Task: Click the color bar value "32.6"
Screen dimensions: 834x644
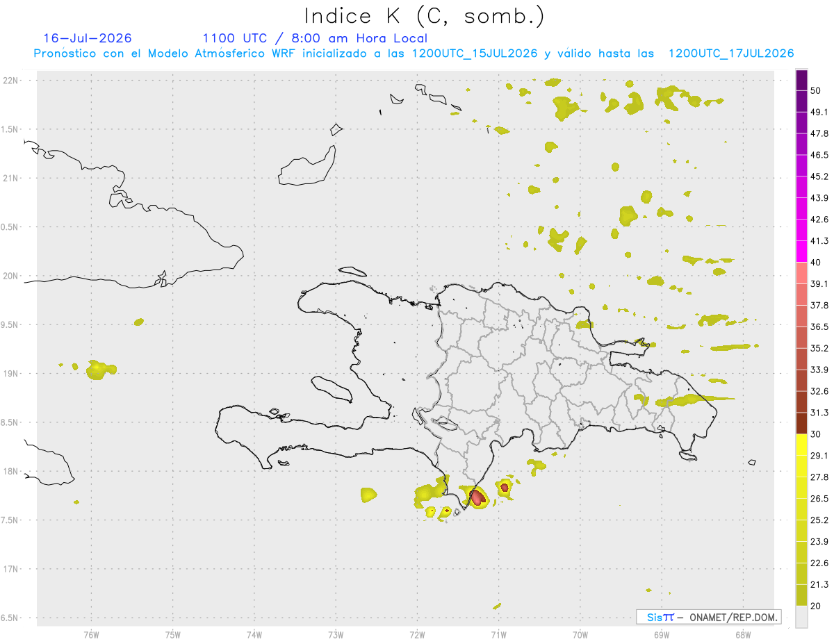Action: coord(820,391)
